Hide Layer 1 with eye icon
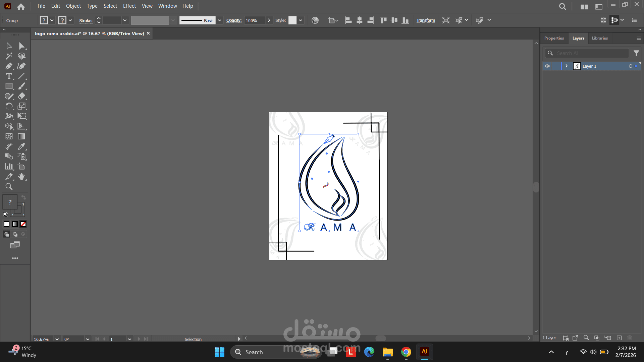The height and width of the screenshot is (362, 644). [547, 66]
